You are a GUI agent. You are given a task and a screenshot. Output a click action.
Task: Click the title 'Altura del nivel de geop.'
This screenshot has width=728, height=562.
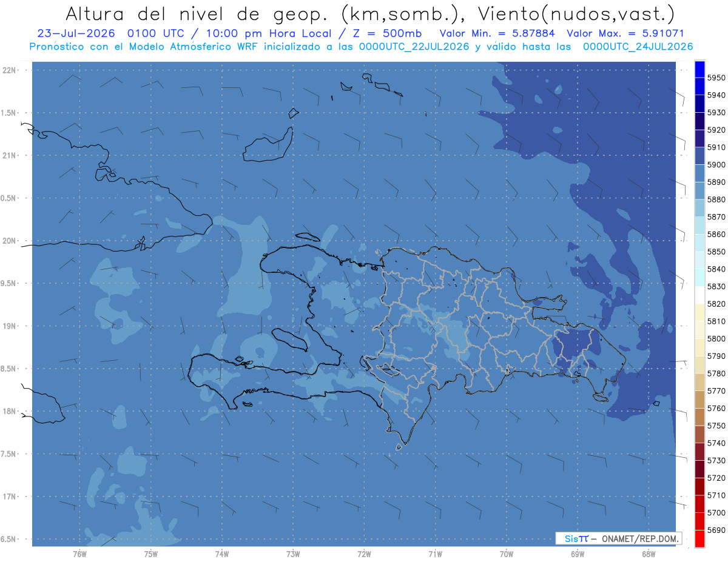coord(197,13)
